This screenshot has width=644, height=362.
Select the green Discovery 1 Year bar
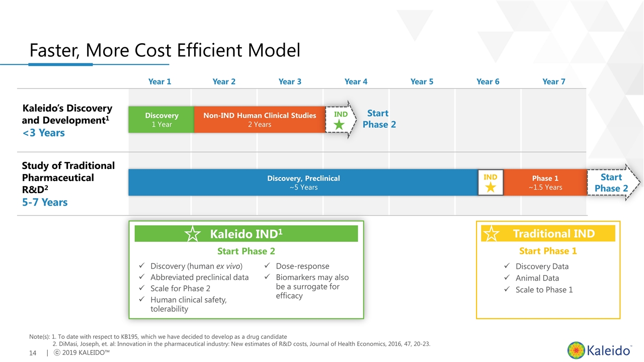click(161, 120)
